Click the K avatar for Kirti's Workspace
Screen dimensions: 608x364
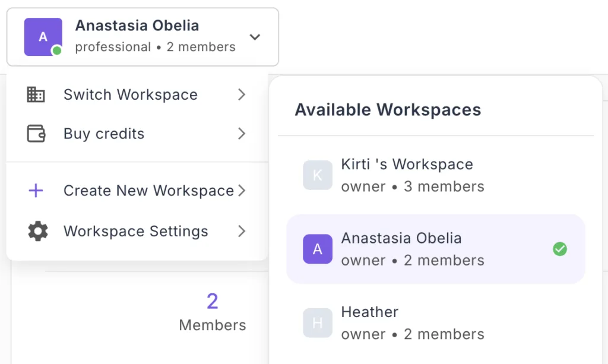[x=318, y=175]
